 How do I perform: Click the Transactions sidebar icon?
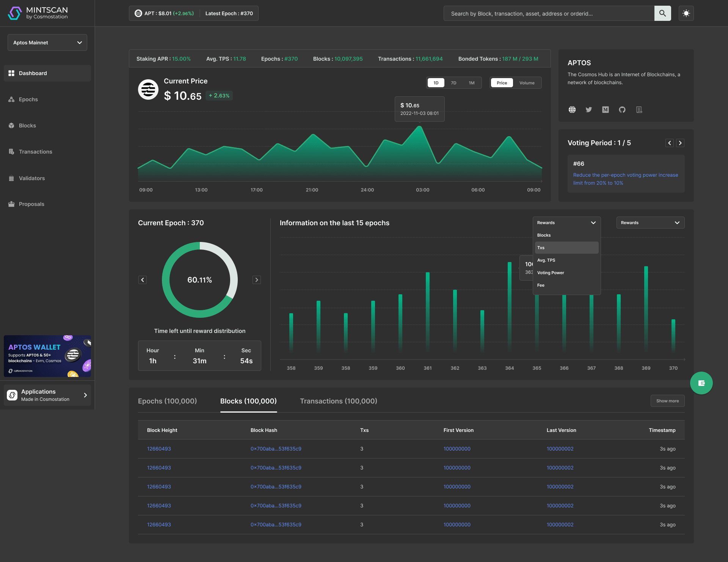(11, 152)
